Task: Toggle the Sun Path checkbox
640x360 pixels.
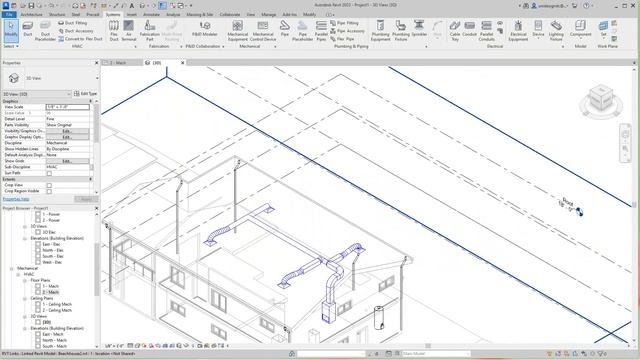Action: 49,173
